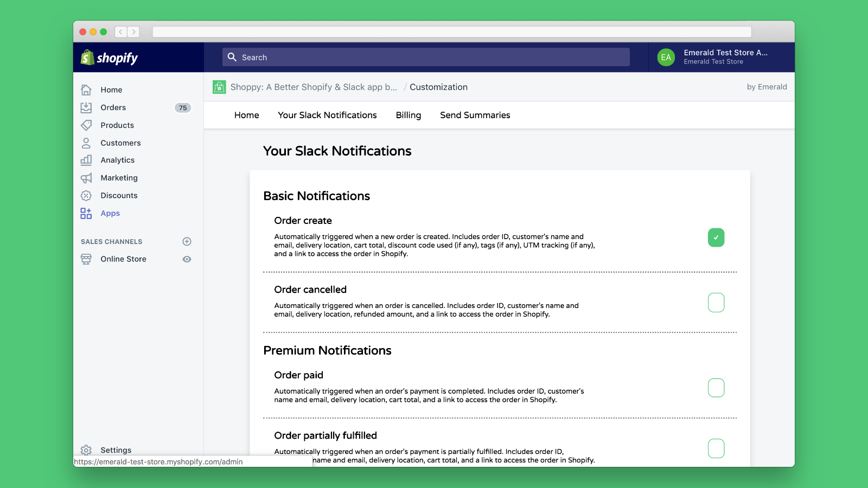
Task: Switch to the Billing tab
Action: (x=409, y=115)
